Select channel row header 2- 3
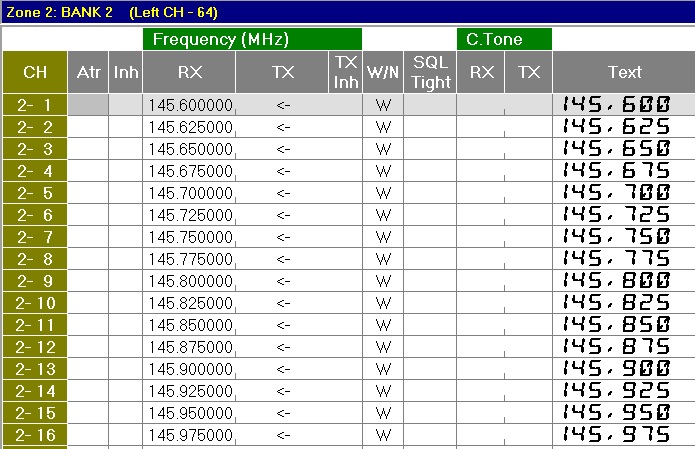This screenshot has height=449, width=695. pos(35,149)
